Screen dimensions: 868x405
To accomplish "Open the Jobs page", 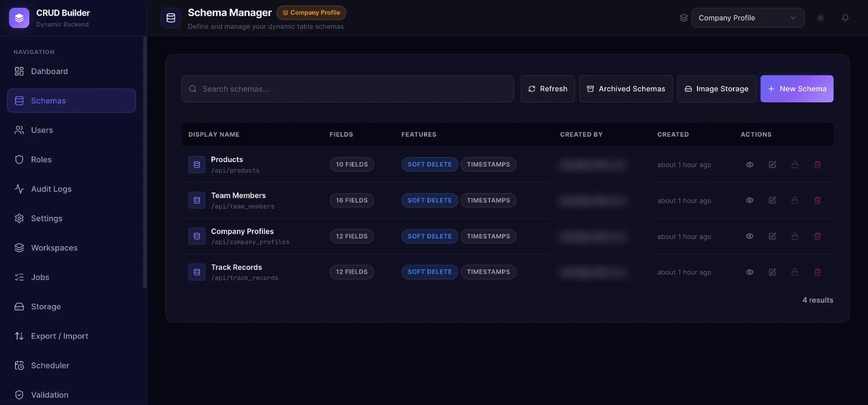I will pos(71,277).
